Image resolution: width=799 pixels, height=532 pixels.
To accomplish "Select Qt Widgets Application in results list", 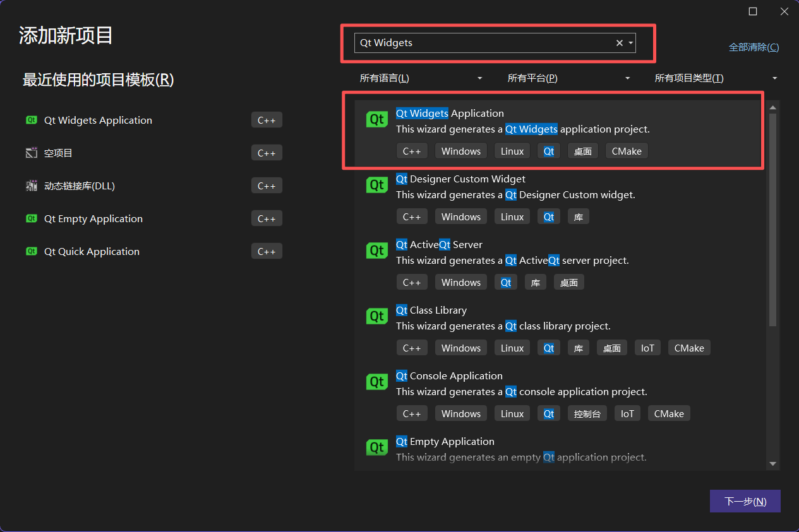I will (559, 133).
